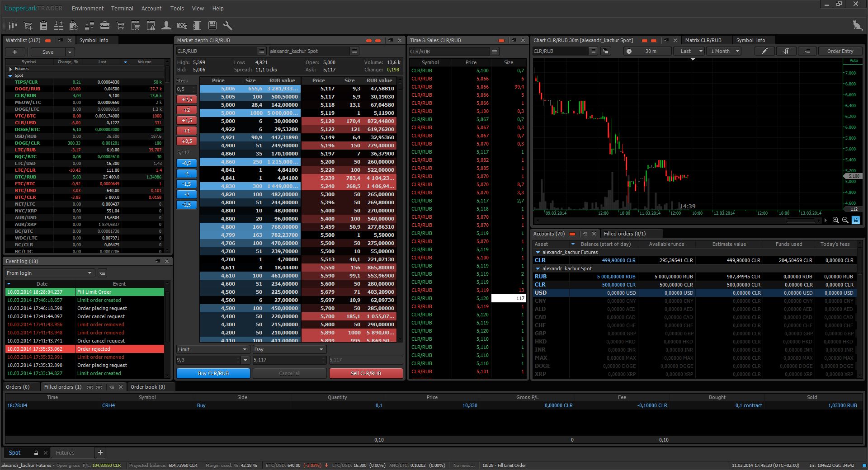Open the Terminal menu
The image size is (868, 470).
pos(122,9)
